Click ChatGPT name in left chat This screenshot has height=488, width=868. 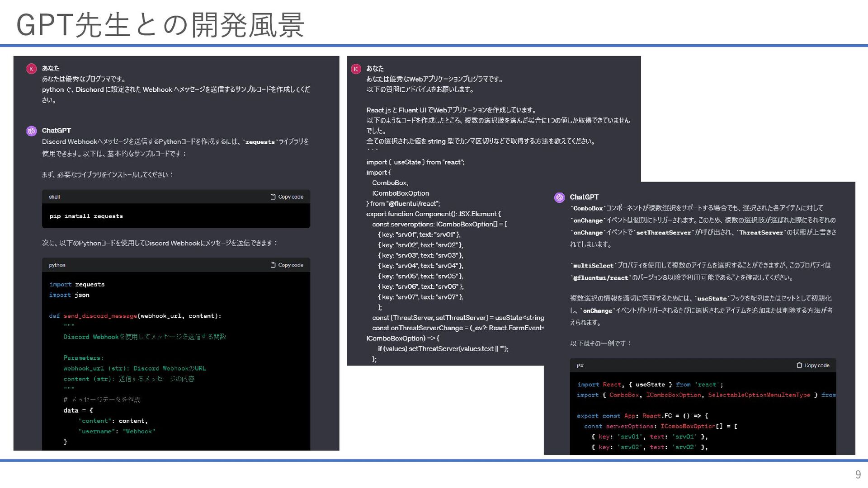(x=57, y=131)
